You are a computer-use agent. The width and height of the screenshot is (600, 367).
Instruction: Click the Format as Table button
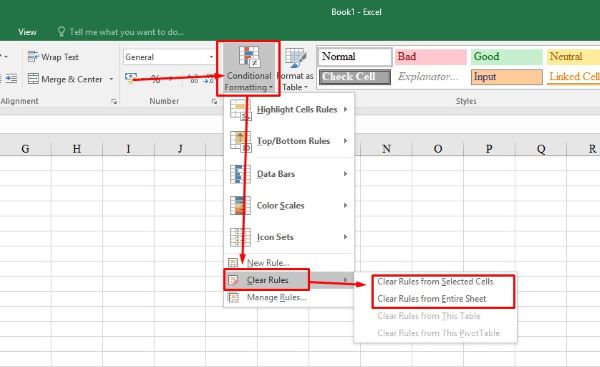[x=295, y=69]
